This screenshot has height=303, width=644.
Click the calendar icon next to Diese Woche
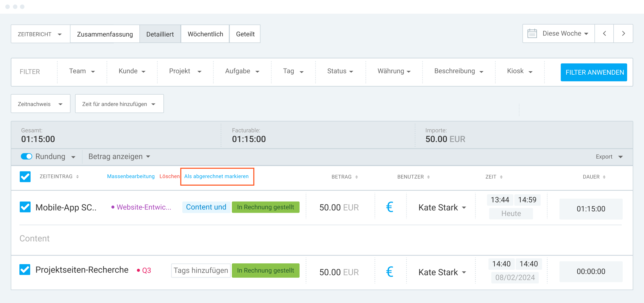point(532,33)
